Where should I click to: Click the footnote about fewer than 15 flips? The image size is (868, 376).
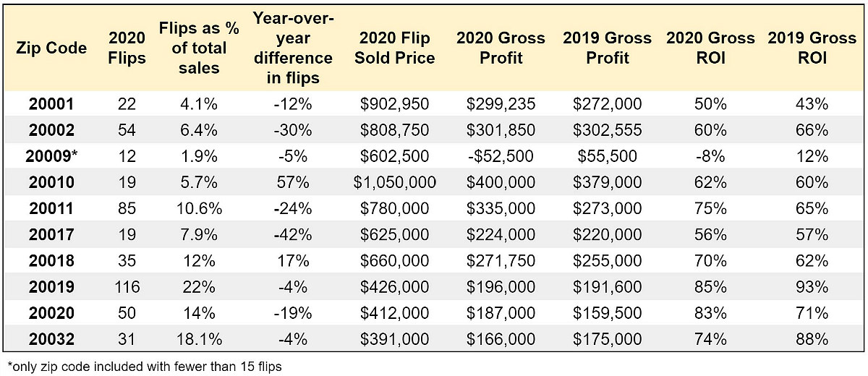pos(144,366)
